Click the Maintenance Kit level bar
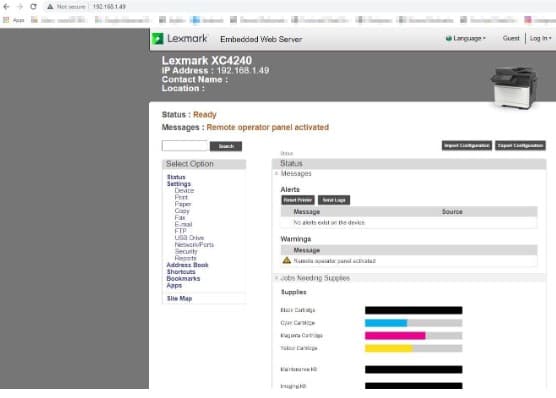 point(413,369)
